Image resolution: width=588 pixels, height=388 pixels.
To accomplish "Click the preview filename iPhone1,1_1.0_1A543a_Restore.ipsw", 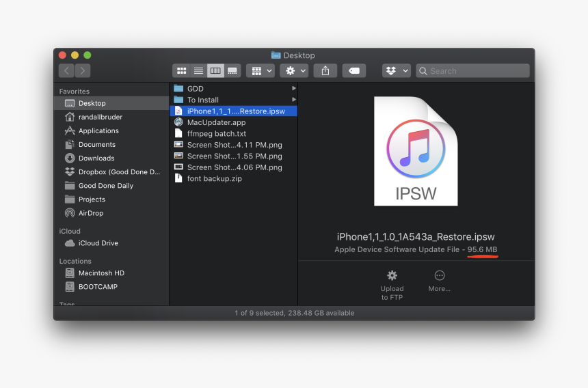I will click(416, 237).
